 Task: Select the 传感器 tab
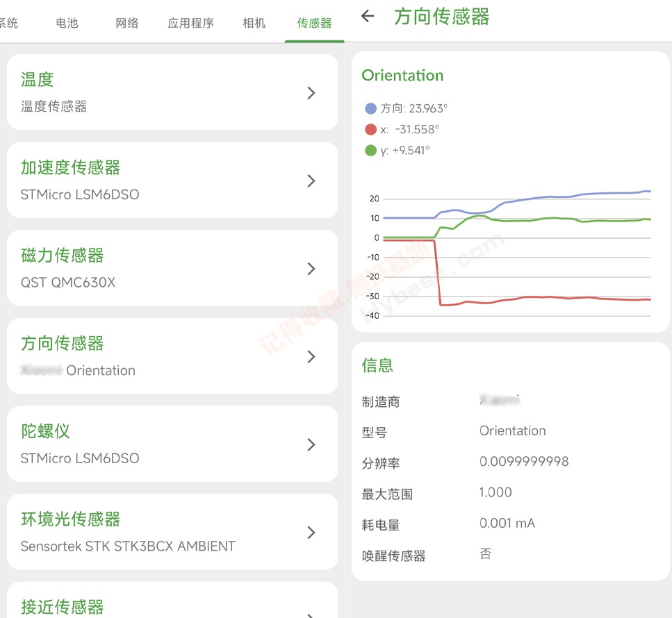pos(314,23)
